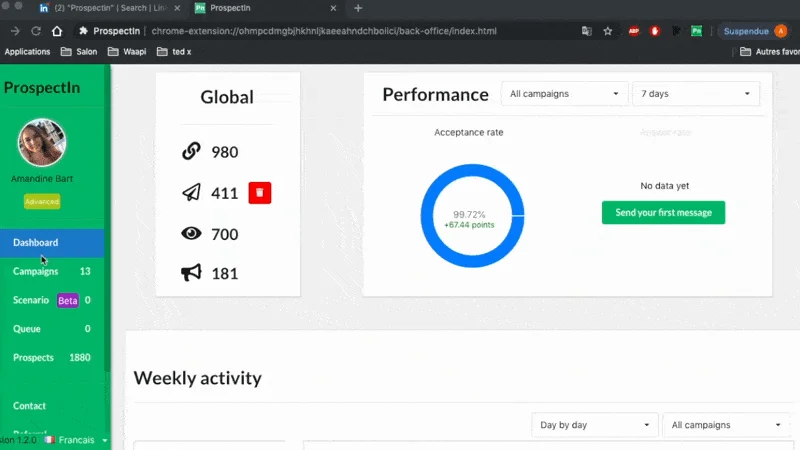Click the megaphone icon beside 181
Image resolution: width=800 pixels, height=450 pixels.
coord(191,273)
